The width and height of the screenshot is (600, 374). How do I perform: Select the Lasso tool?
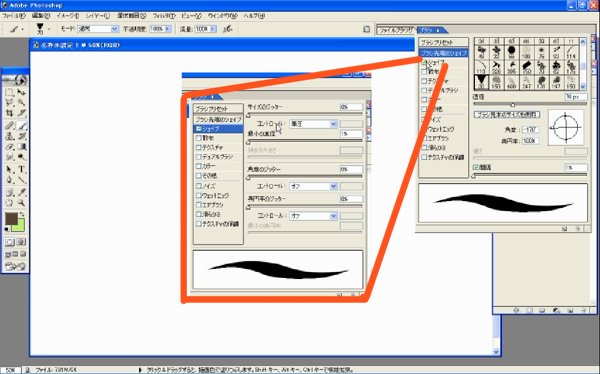click(x=9, y=103)
